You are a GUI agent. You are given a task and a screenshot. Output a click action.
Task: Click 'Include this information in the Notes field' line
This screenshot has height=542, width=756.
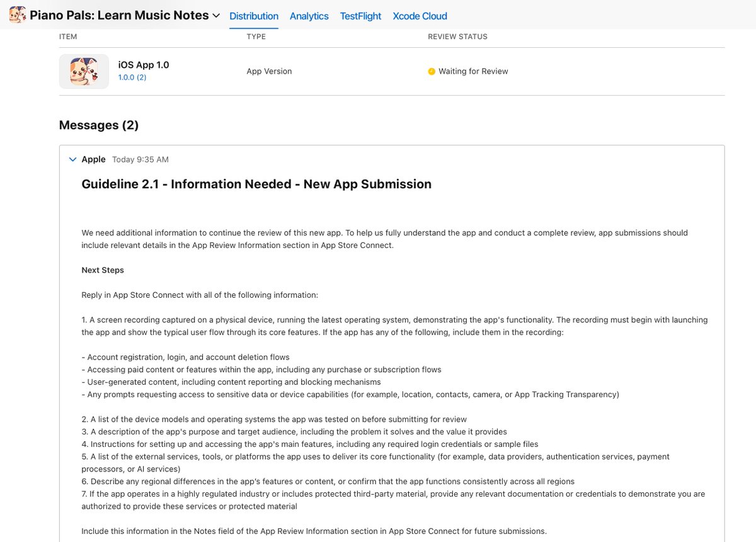coord(314,531)
